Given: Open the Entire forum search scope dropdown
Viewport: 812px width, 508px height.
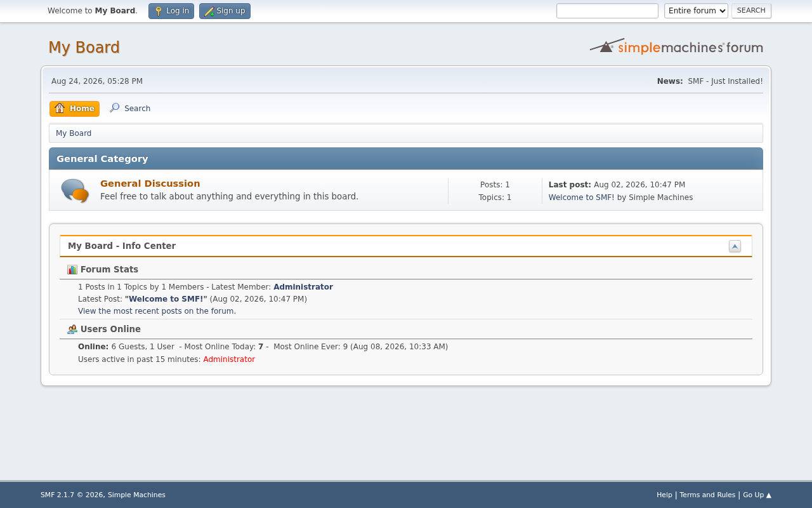Looking at the screenshot, I should [x=696, y=11].
